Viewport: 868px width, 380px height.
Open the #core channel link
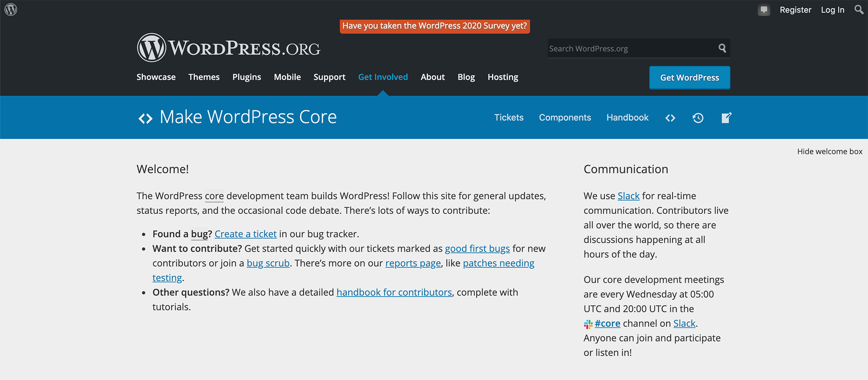point(607,324)
